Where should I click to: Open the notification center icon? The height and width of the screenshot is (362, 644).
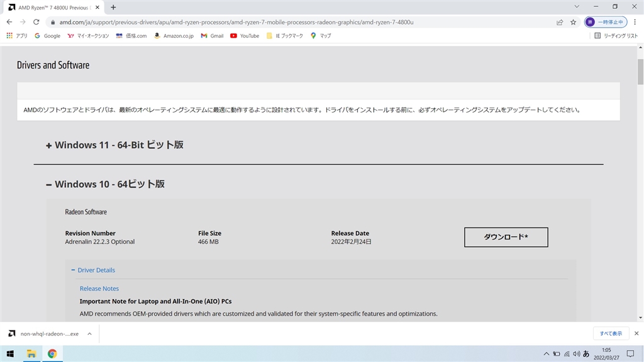630,354
